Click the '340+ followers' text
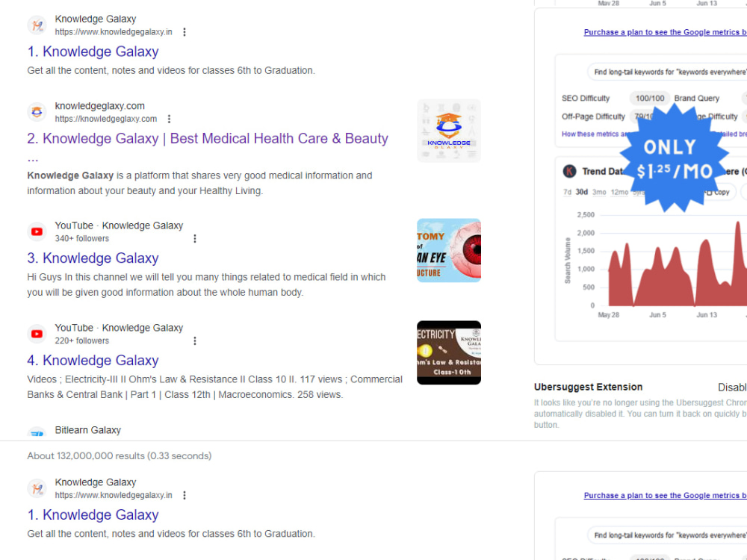Image resolution: width=747 pixels, height=560 pixels. click(x=82, y=239)
